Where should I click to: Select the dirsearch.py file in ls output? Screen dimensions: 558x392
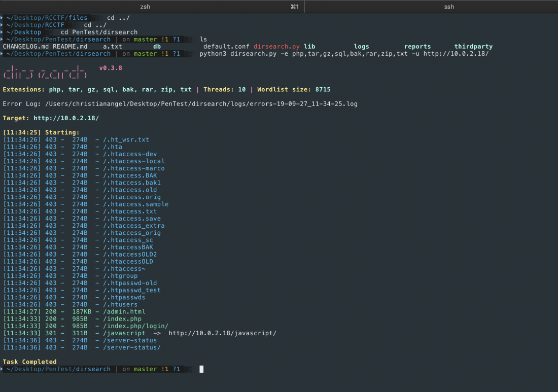276,47
